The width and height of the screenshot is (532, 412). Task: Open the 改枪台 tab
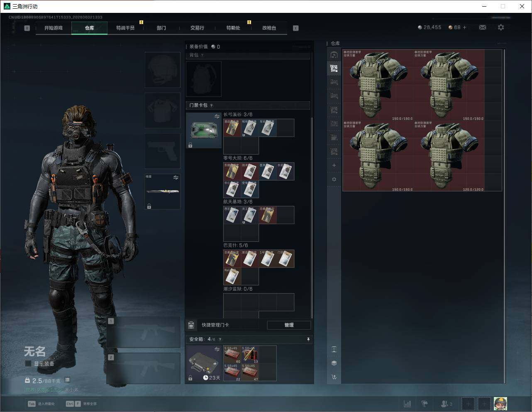[x=269, y=28]
